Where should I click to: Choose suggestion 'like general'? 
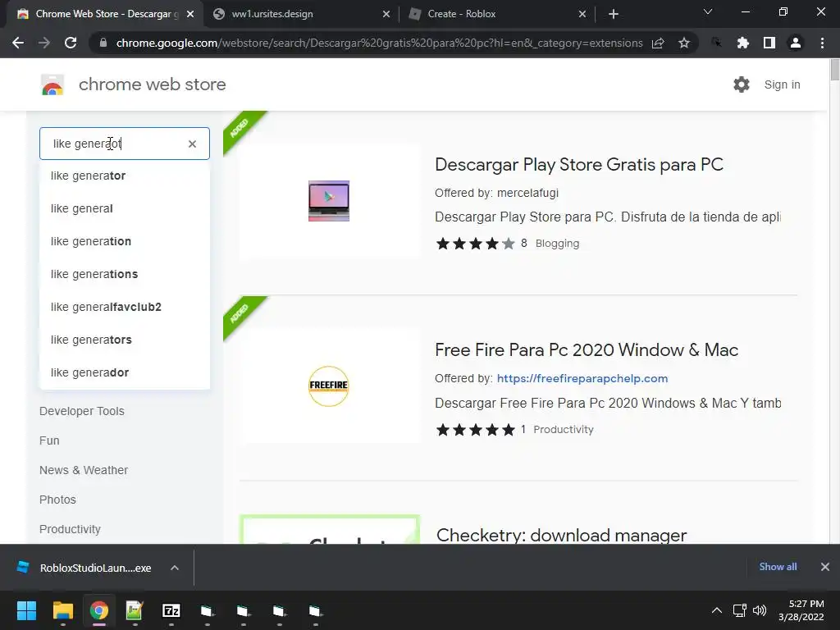point(125,208)
